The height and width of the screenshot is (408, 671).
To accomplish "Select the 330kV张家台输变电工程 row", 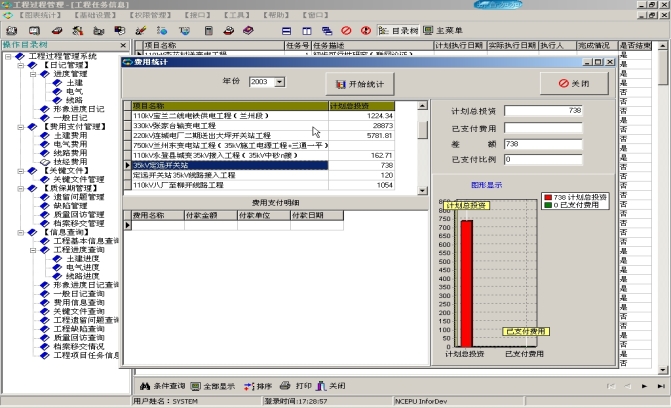I will coord(262,125).
